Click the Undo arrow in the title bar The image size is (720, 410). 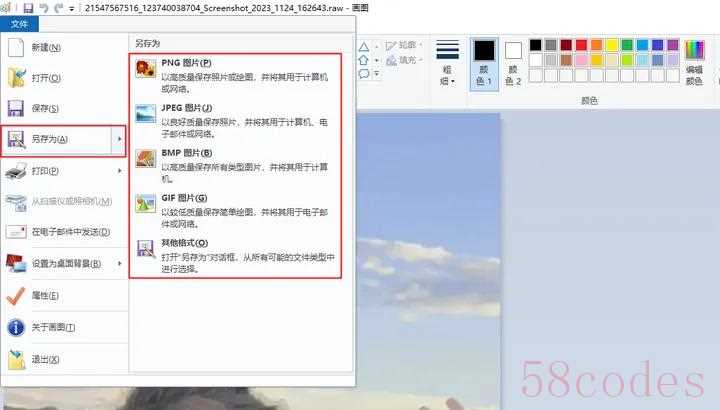(44, 8)
